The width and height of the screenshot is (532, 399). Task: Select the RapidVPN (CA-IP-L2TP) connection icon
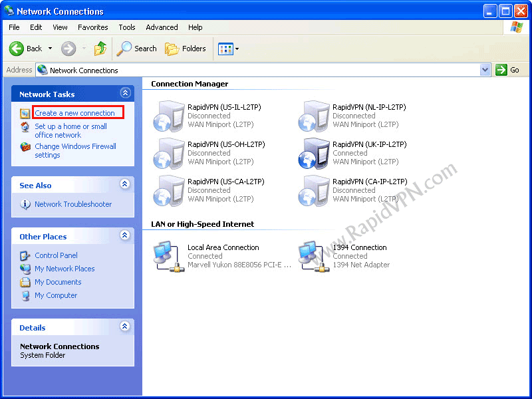coord(313,191)
